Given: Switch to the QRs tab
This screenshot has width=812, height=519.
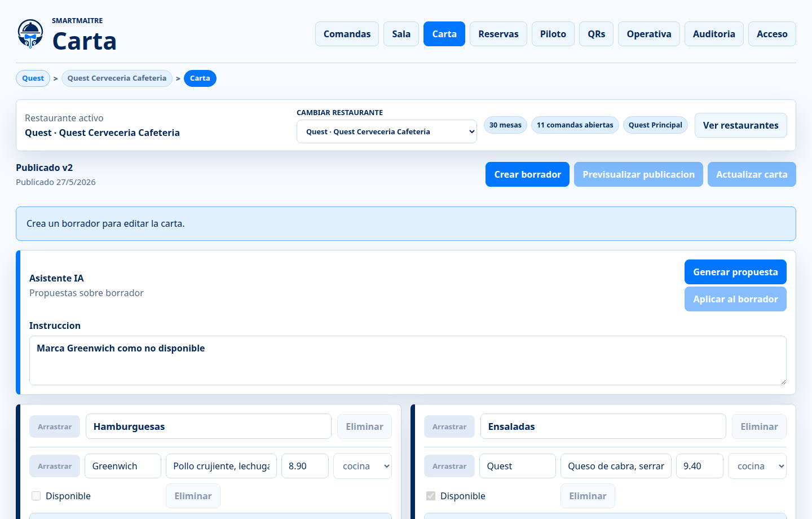Looking at the screenshot, I should [596, 34].
